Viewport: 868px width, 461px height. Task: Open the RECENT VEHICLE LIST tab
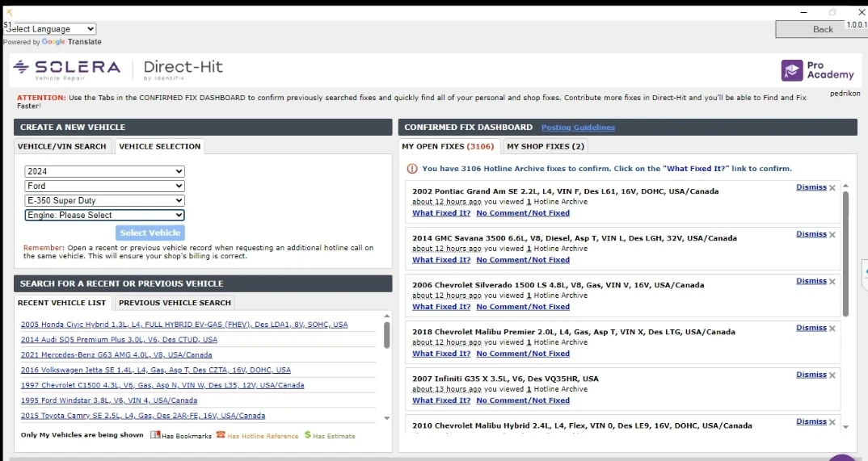click(x=62, y=303)
